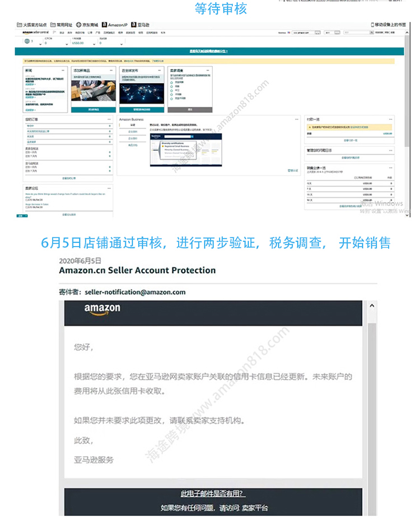
Task: Select the 中立 survey option
Action: pyautogui.click(x=171, y=90)
